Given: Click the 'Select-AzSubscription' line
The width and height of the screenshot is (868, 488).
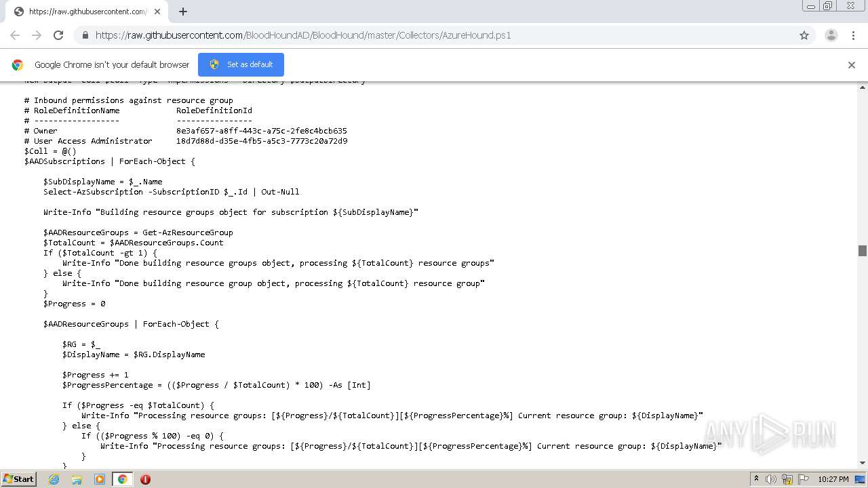Looking at the screenshot, I should pos(172,192).
